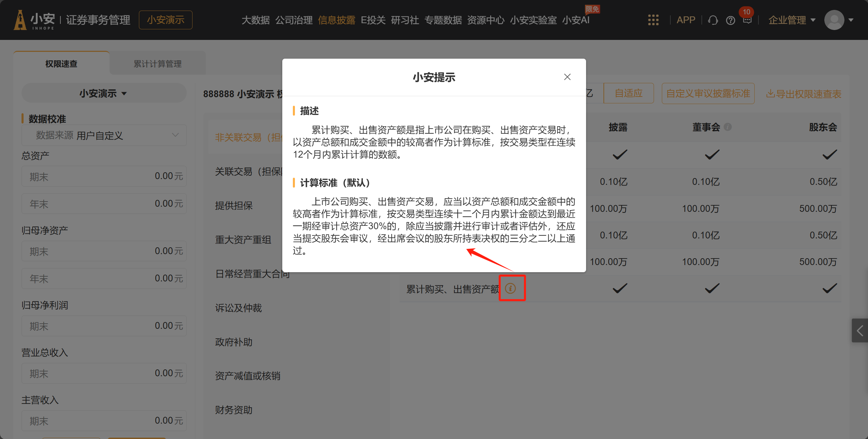The width and height of the screenshot is (868, 439).
Task: Click the user avatar icon
Action: point(834,20)
